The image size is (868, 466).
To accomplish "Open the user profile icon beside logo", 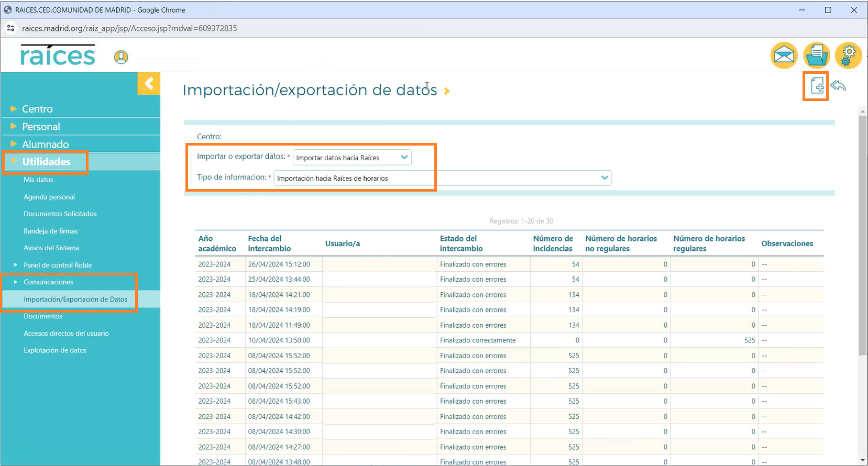I will click(x=121, y=57).
